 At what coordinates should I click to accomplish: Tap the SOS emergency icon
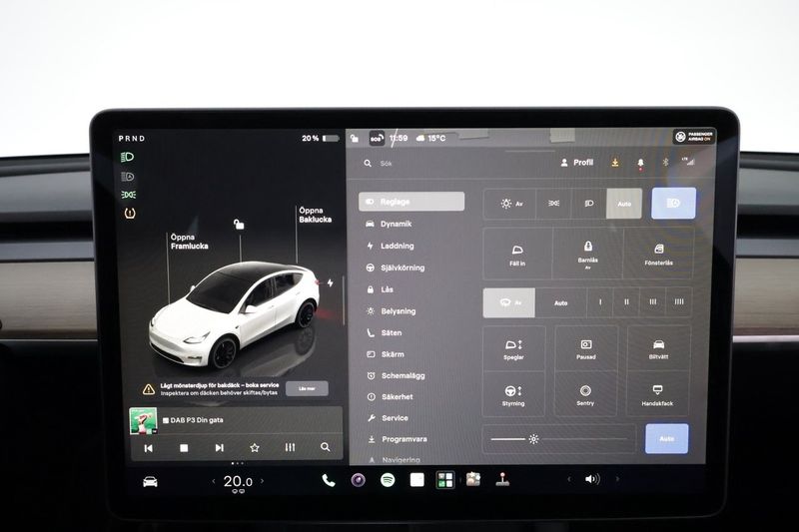click(377, 138)
